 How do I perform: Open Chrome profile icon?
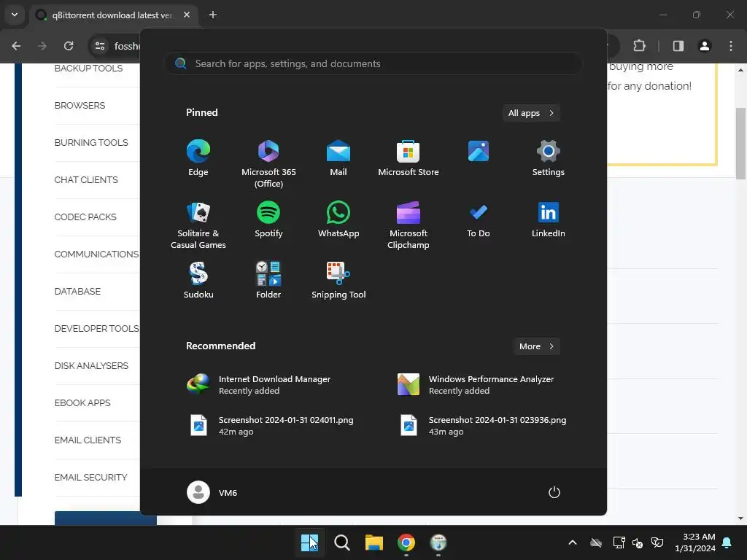tap(705, 46)
